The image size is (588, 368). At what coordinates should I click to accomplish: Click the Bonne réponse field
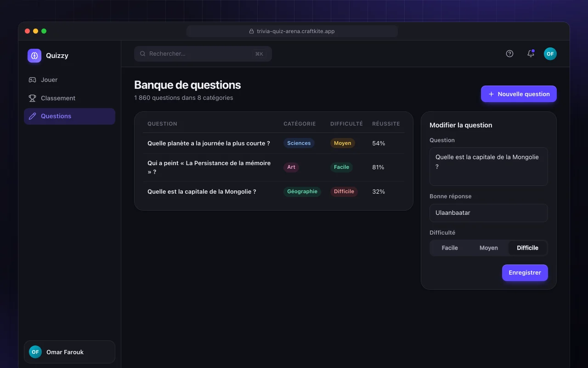489,213
